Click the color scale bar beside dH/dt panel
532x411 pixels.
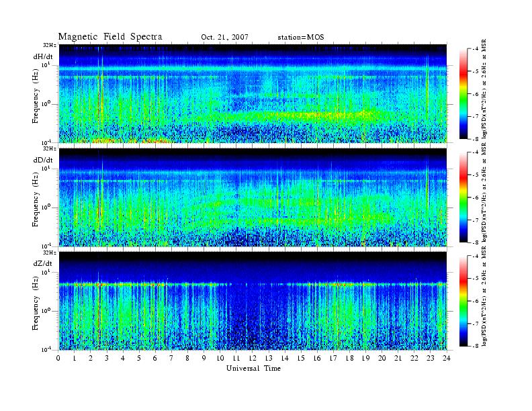tap(463, 94)
